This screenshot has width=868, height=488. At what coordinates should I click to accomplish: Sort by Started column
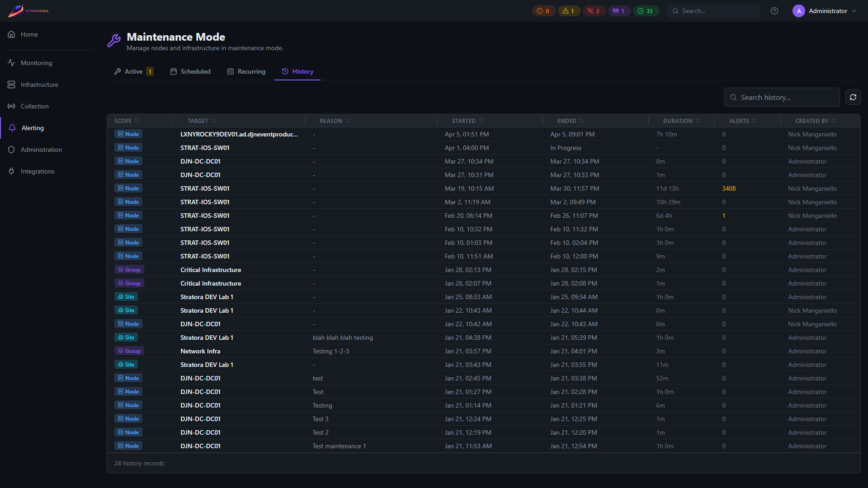[x=467, y=121]
